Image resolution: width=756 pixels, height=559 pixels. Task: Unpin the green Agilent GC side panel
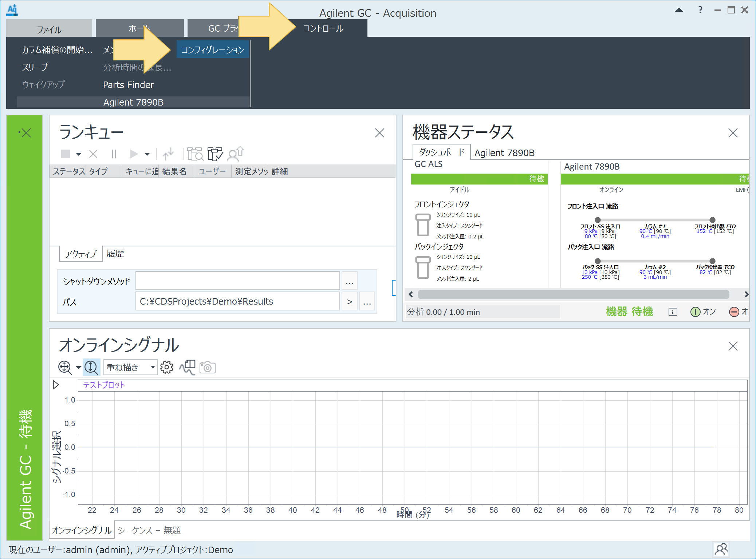click(25, 133)
